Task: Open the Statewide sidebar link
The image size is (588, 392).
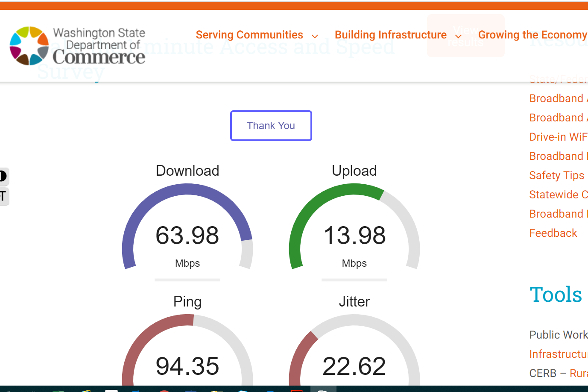Action: pyautogui.click(x=559, y=195)
